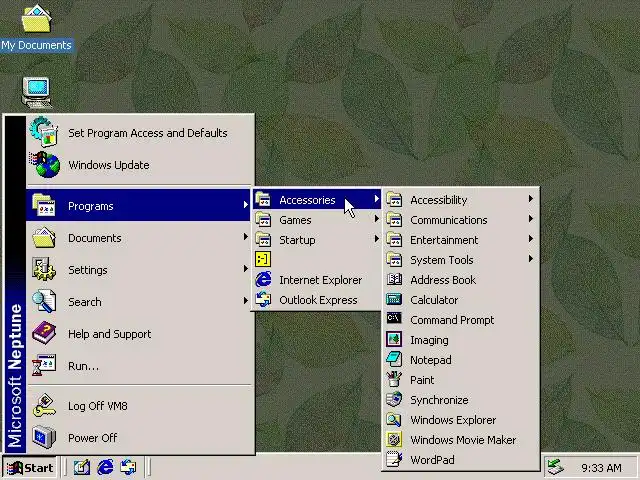Click the Start button

[x=29, y=467]
